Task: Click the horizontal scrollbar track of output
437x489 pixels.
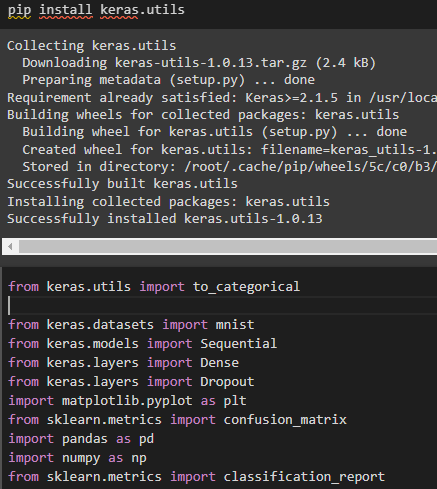Action: [228, 247]
